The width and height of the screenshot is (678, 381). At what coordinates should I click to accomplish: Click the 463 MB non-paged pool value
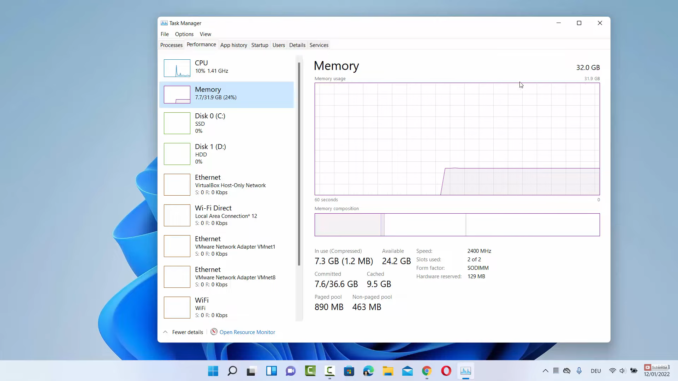(x=367, y=307)
